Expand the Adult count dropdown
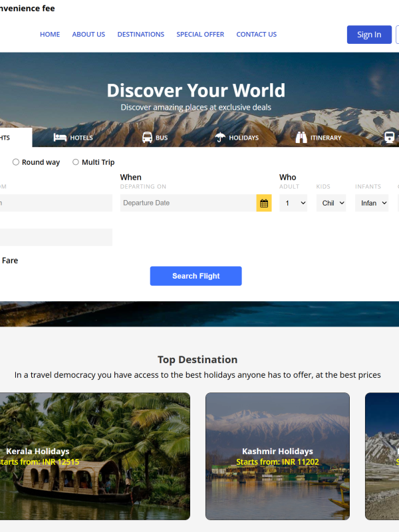The height and width of the screenshot is (532, 399). pos(293,203)
